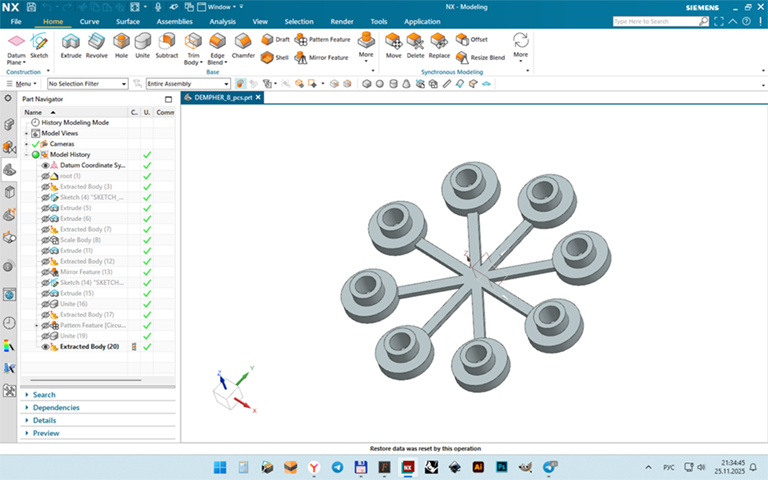Click the Subtract boolean tool
768x480 pixels.
[167, 46]
